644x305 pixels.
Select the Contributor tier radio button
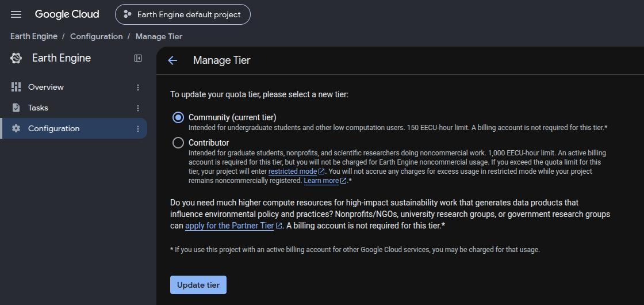(178, 143)
